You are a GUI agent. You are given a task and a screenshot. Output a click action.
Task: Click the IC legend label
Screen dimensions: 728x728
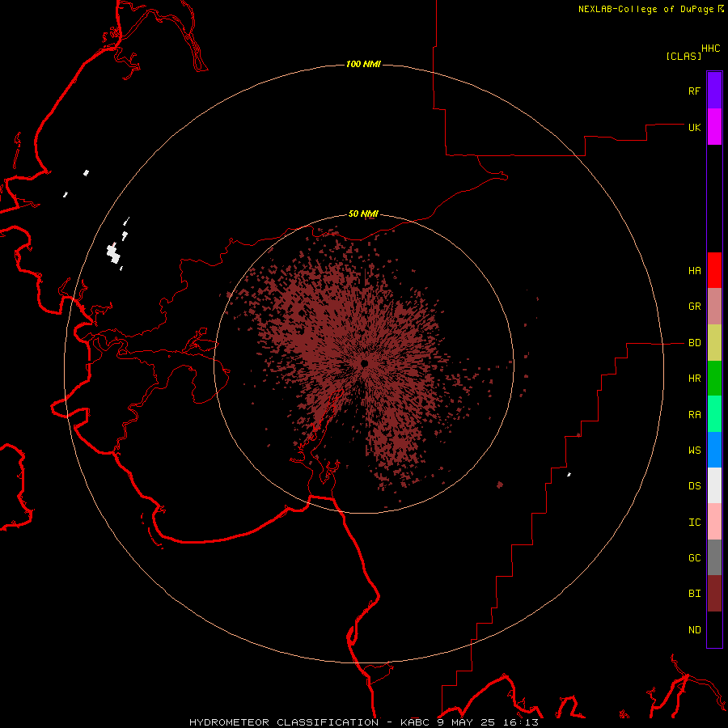click(695, 523)
